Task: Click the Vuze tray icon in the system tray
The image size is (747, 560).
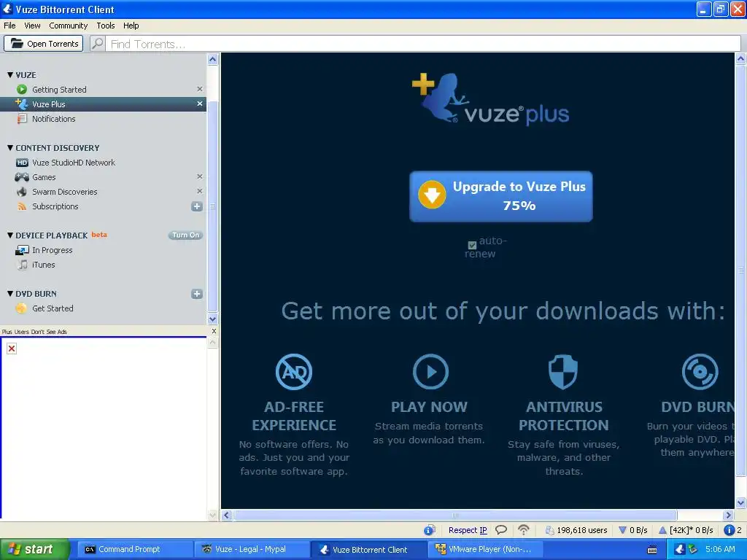Action: 680,550
